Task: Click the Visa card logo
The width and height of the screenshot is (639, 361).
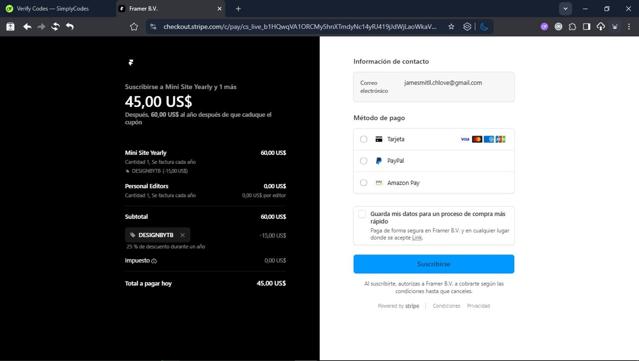Action: tap(465, 139)
